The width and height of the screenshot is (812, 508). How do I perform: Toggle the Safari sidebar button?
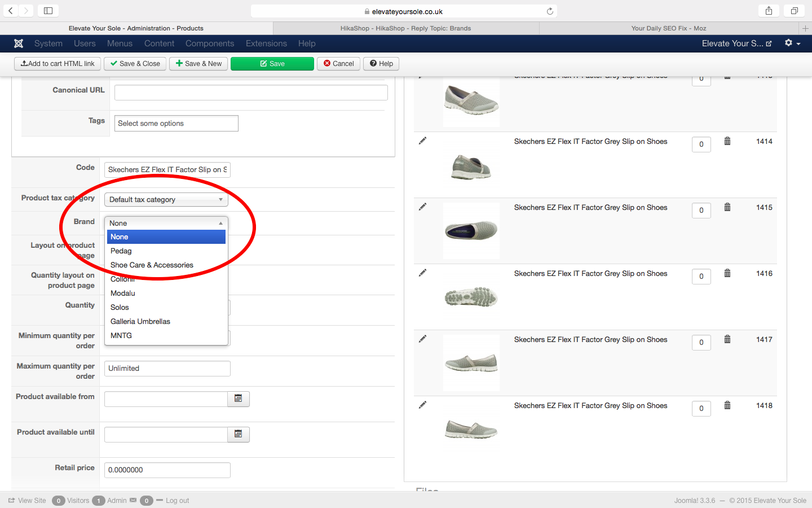(x=48, y=11)
